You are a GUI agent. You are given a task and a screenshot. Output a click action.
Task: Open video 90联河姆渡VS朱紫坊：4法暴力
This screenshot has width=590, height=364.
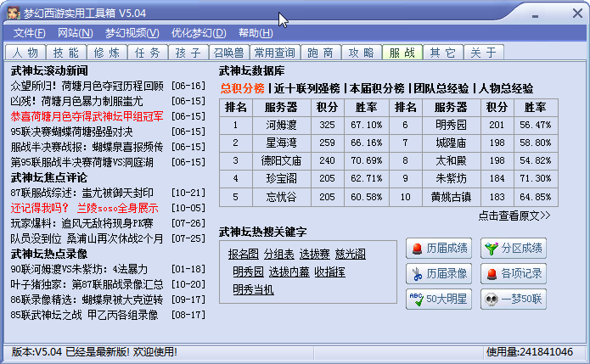(x=79, y=269)
